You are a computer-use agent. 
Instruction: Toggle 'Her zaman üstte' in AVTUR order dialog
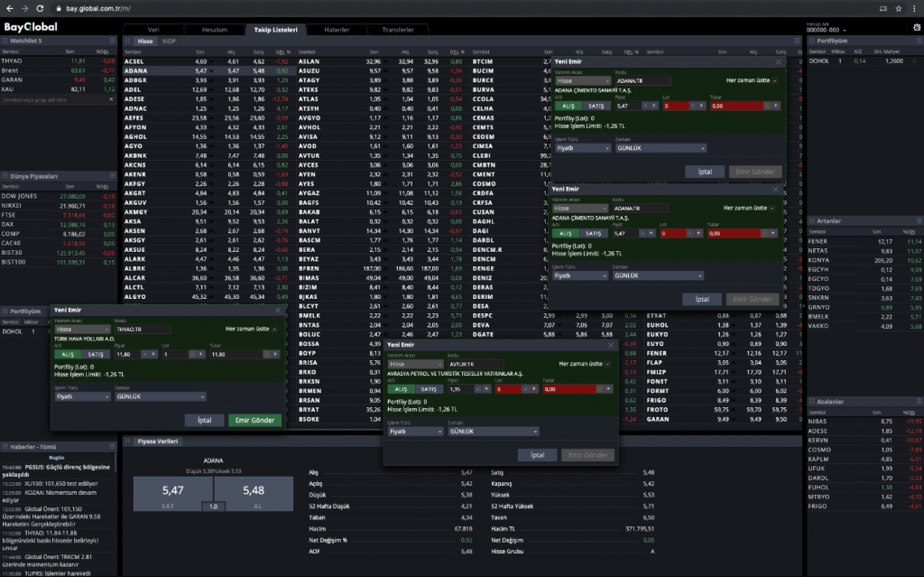click(x=608, y=363)
